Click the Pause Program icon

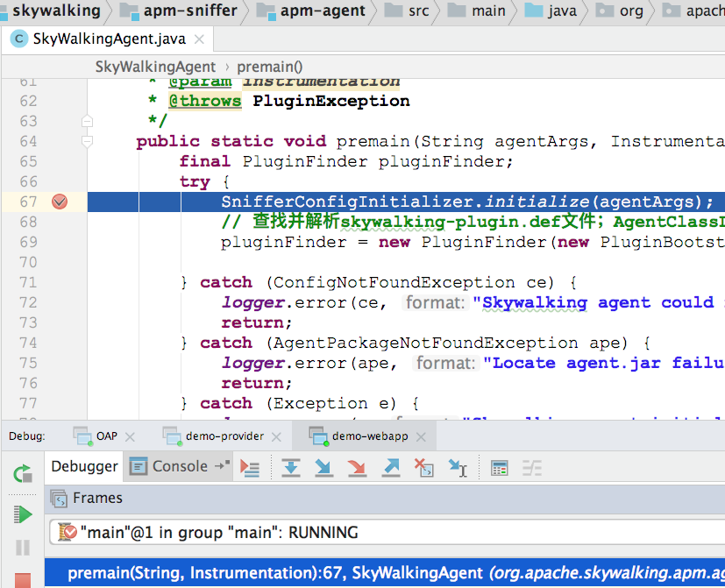coord(23,548)
